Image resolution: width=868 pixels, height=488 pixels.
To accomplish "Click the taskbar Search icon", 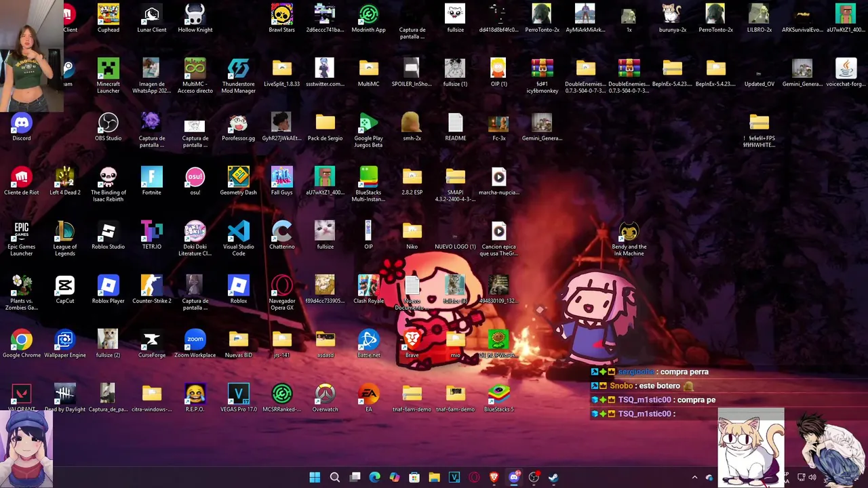I will [334, 477].
